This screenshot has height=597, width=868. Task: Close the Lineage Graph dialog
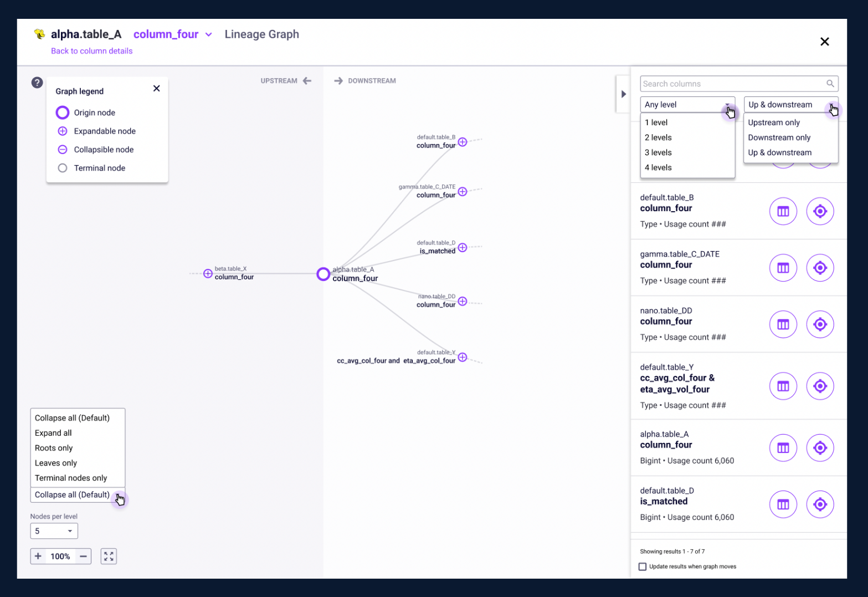click(x=824, y=42)
